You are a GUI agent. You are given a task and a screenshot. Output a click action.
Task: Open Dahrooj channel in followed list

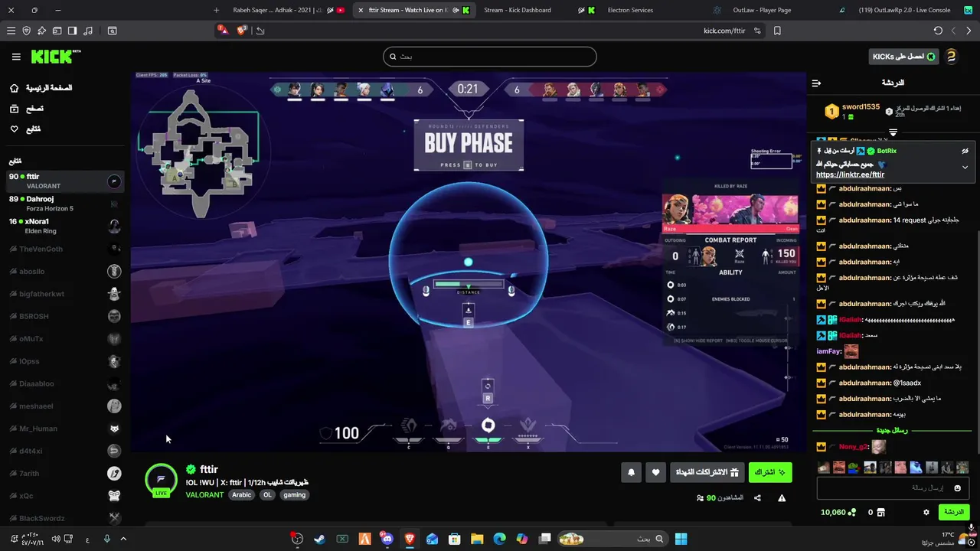pyautogui.click(x=65, y=204)
